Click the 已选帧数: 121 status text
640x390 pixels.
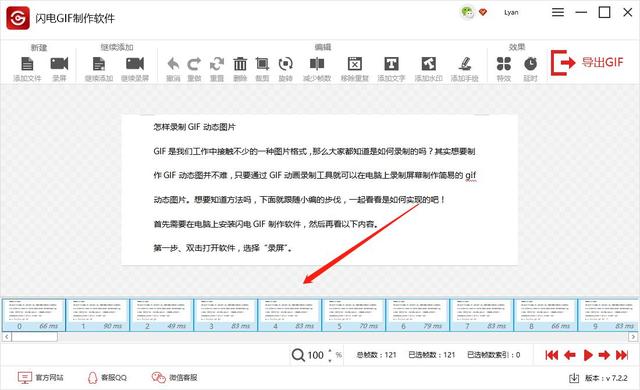(x=432, y=355)
